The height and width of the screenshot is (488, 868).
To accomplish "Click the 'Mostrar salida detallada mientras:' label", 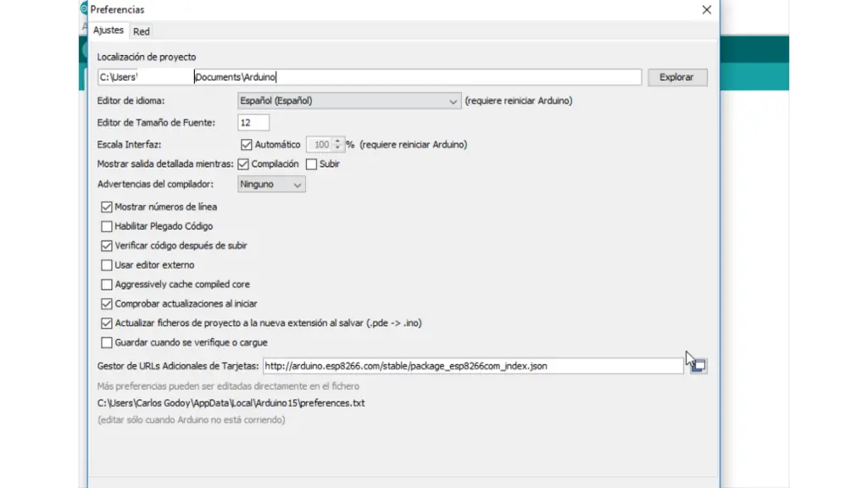I will [165, 164].
